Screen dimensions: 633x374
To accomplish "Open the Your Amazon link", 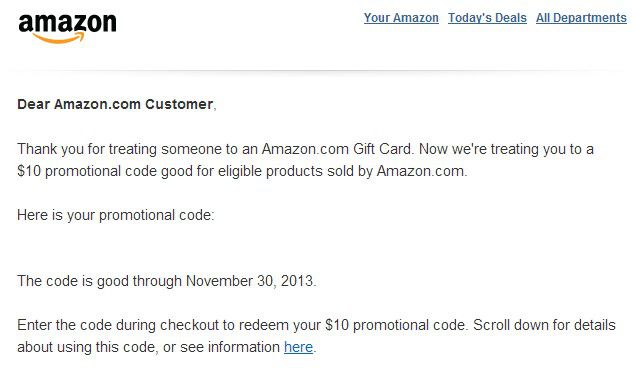I will [401, 18].
